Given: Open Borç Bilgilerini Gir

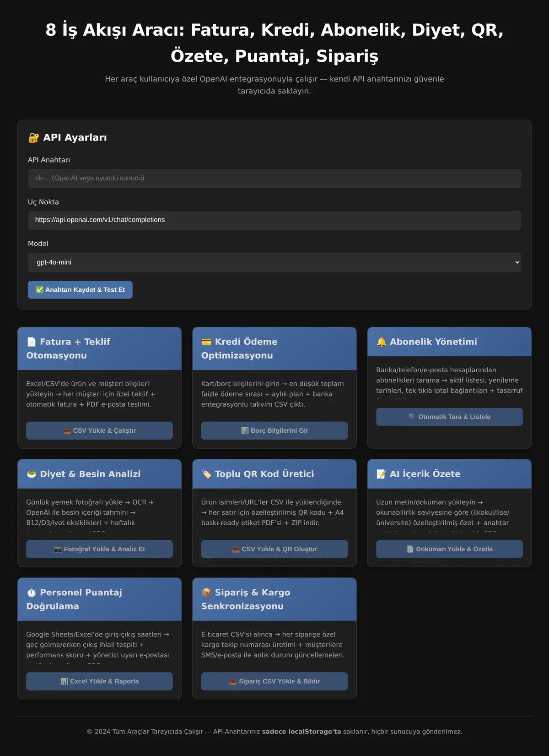Looking at the screenshot, I should tap(274, 431).
